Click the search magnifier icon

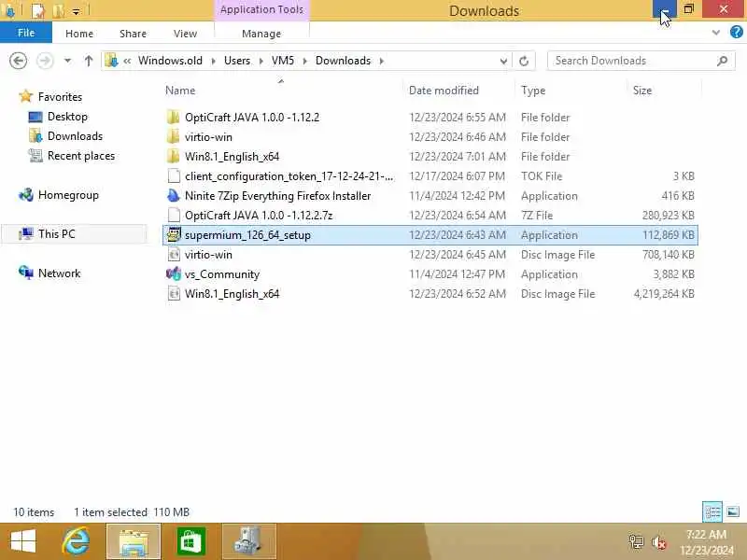(x=722, y=61)
